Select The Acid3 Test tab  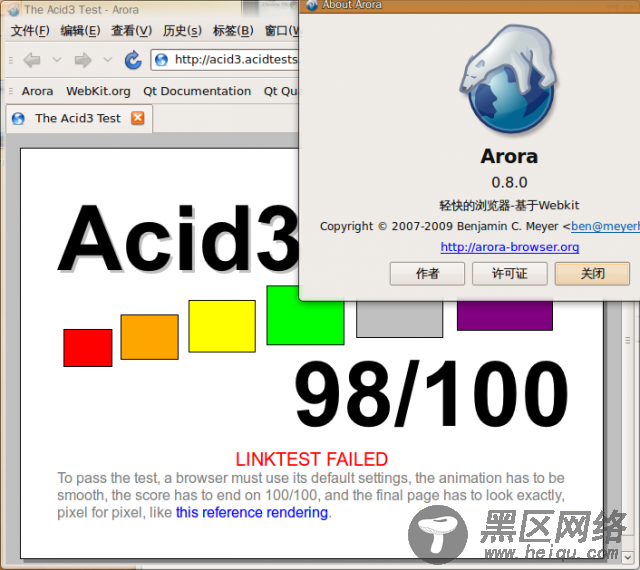[79, 118]
